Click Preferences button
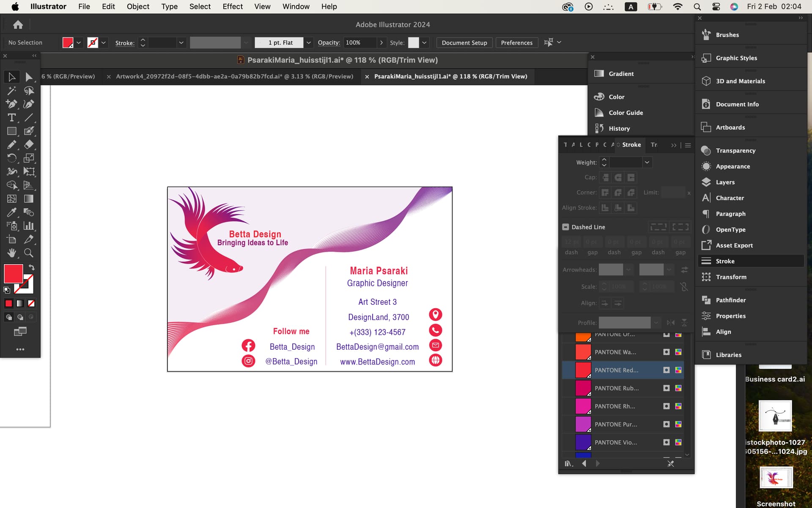Viewport: 812px width, 508px height. 517,43
